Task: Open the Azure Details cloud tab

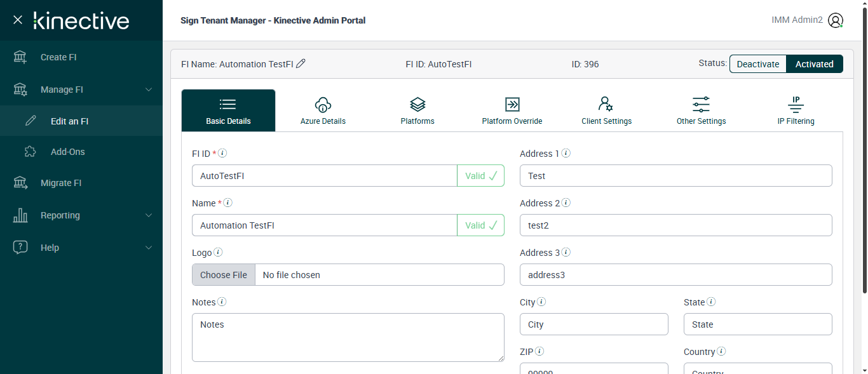Action: pos(323,110)
